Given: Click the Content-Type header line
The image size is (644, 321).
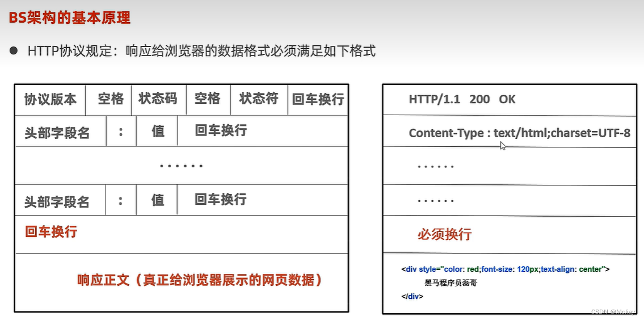Looking at the screenshot, I should (x=520, y=133).
